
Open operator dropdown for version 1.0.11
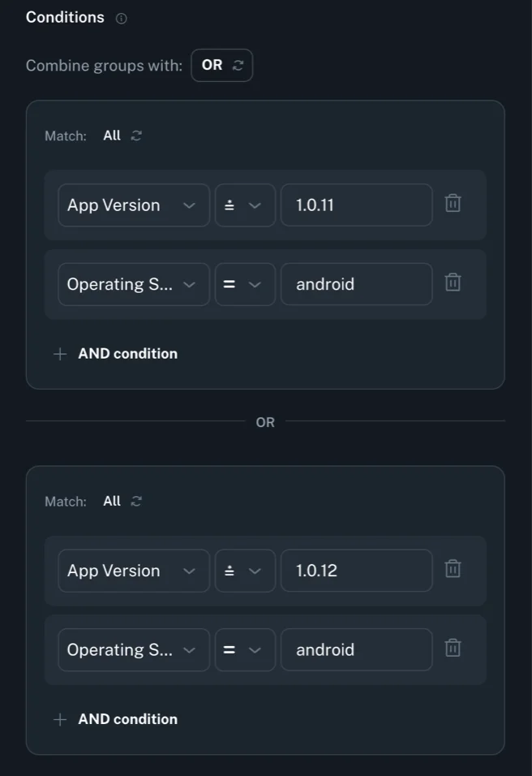244,205
